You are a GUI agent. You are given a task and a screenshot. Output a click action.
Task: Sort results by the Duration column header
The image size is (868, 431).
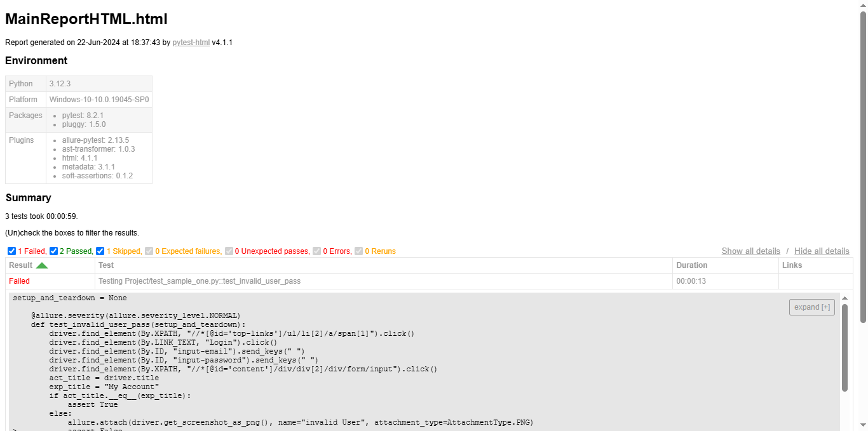click(725, 265)
